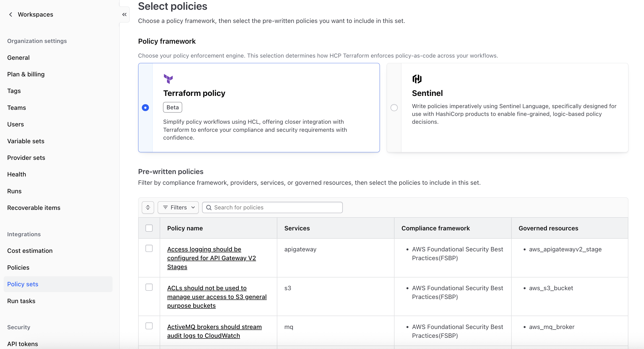Navigate to Teams
This screenshot has height=349, width=644.
[x=17, y=107]
